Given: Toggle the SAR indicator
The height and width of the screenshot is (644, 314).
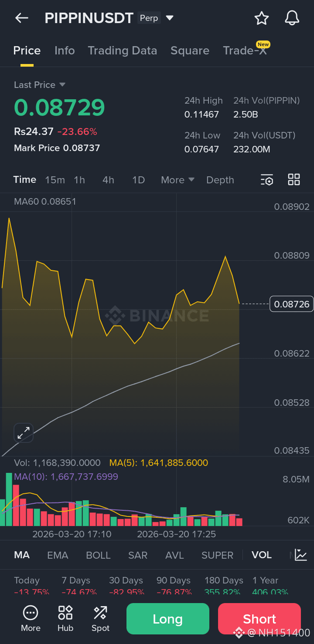Looking at the screenshot, I should click(x=138, y=555).
